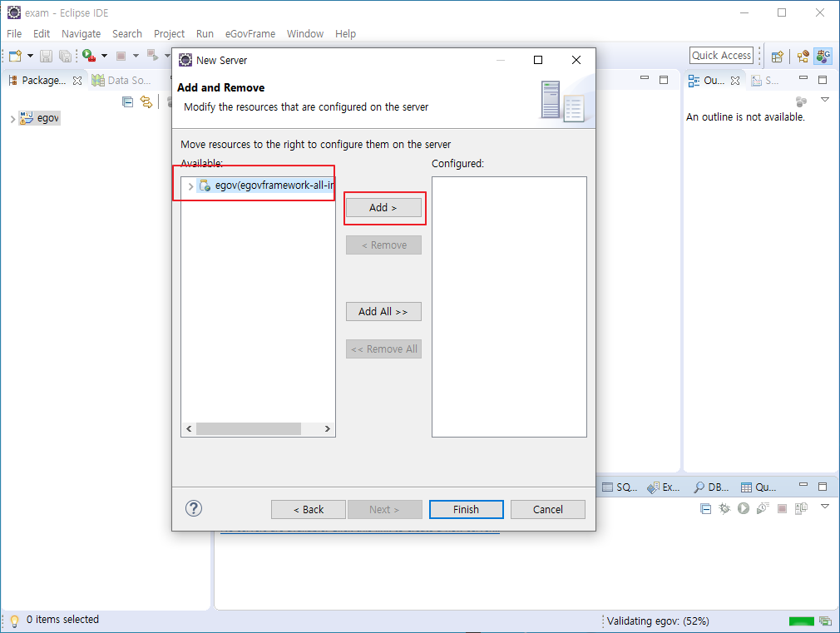This screenshot has height=633, width=840.
Task: Open the Outline view menu triangle
Action: click(825, 100)
